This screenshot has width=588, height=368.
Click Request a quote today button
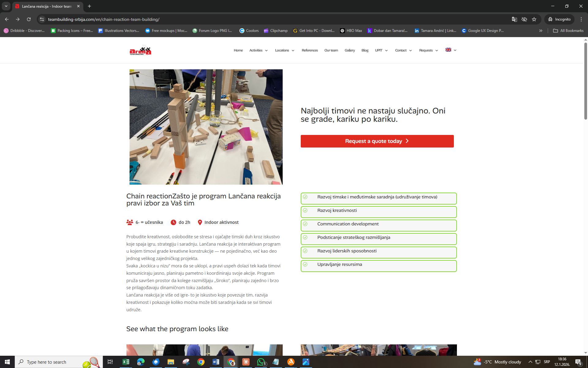pyautogui.click(x=377, y=141)
